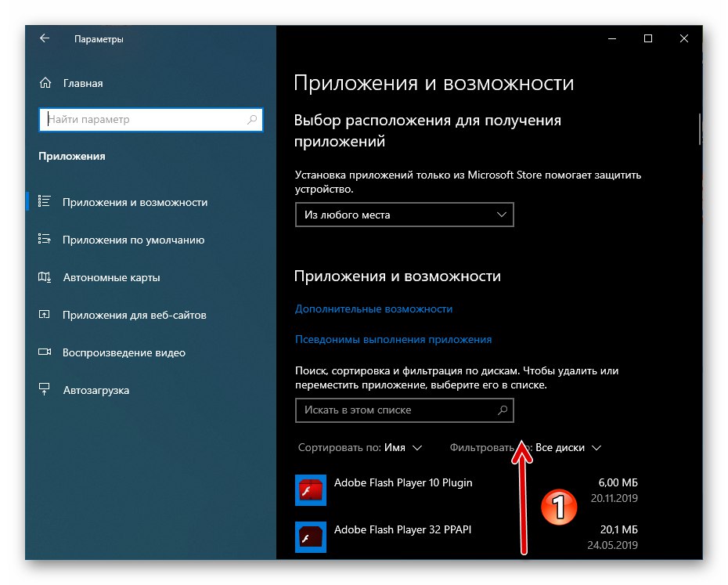Select Adobe Flash Player 10 Plugin entry
The width and height of the screenshot is (728, 585).
466,490
